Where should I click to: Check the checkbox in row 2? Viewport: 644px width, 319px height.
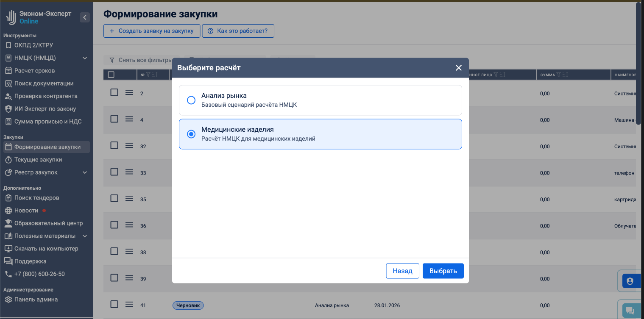pyautogui.click(x=114, y=92)
